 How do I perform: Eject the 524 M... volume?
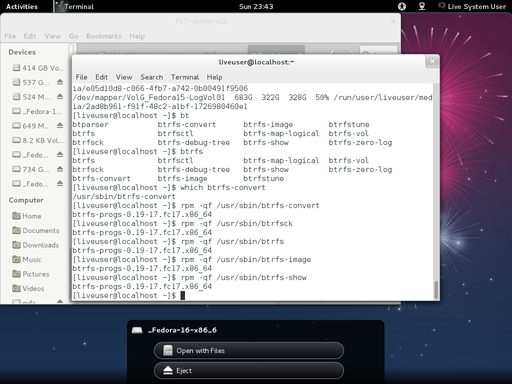[60, 97]
